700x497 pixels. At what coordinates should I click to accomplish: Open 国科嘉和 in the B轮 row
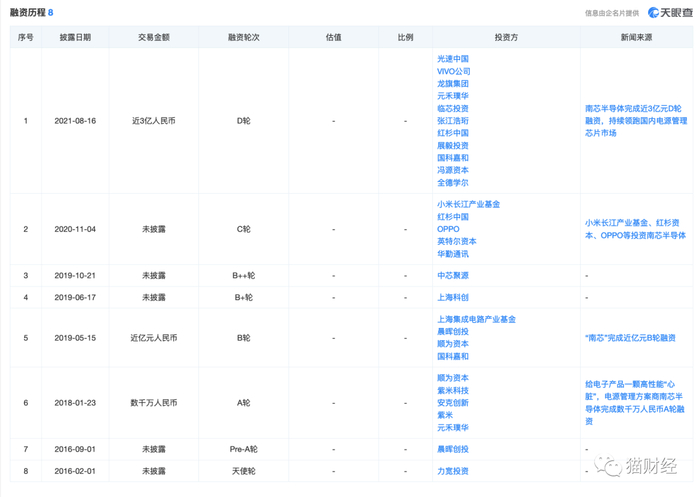click(453, 356)
